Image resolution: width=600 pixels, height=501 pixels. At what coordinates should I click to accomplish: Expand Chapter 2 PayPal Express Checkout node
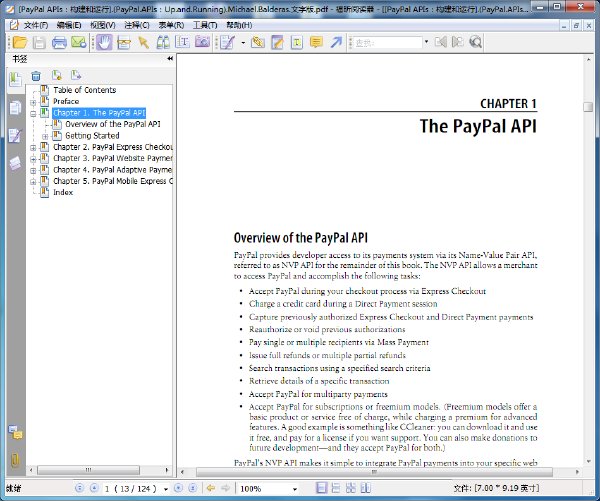point(33,148)
